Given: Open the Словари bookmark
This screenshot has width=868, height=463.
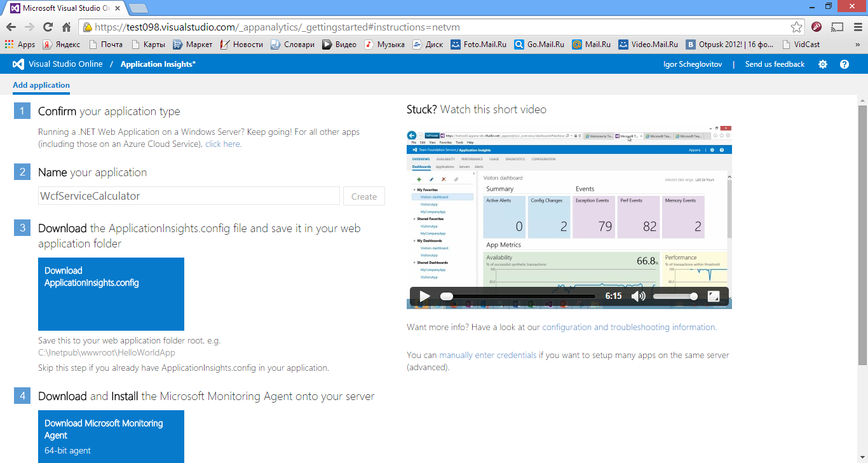Looking at the screenshot, I should click(292, 45).
